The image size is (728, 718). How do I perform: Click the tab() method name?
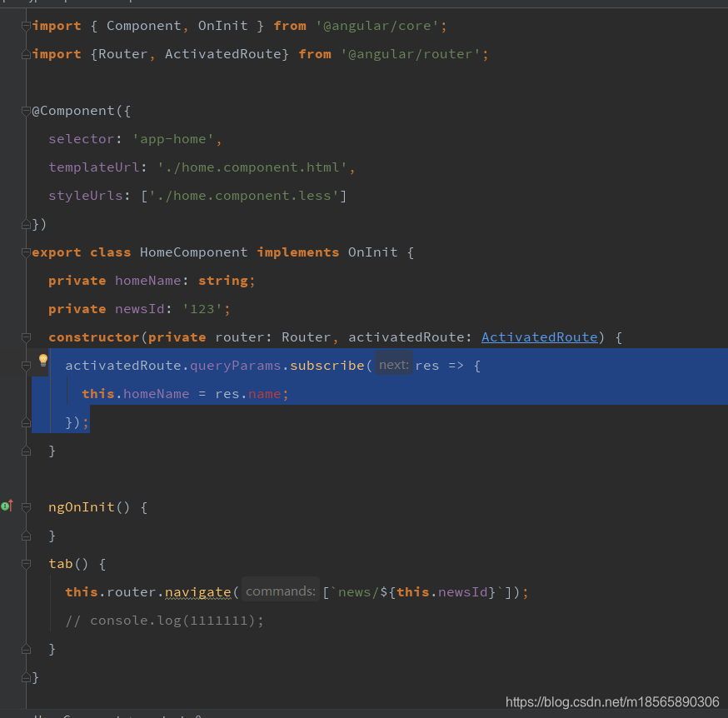61,564
